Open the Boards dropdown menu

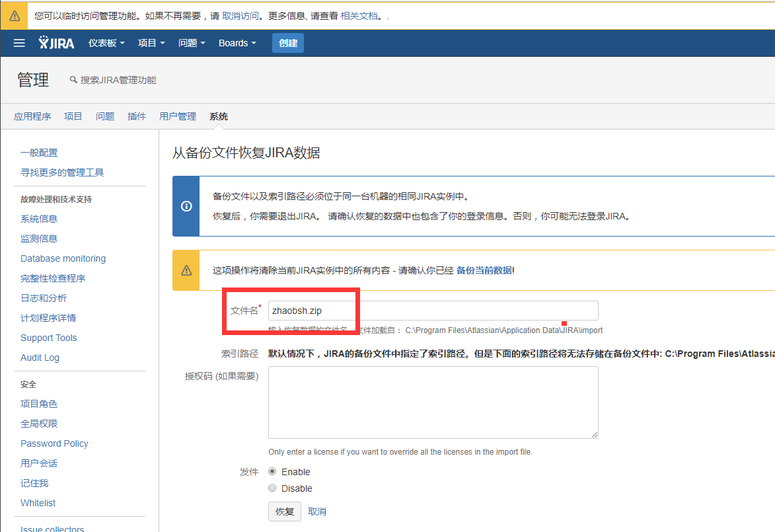tap(237, 43)
